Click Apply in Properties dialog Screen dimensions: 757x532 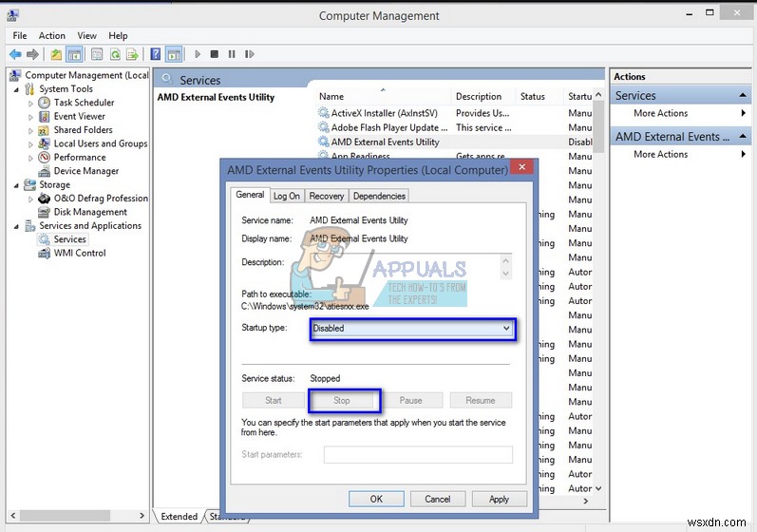[x=500, y=499]
